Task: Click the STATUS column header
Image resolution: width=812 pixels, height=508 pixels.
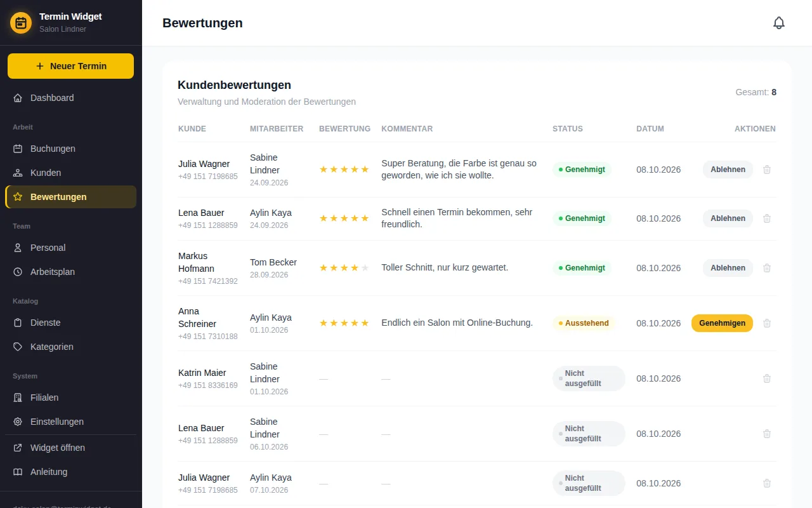Action: tap(568, 129)
